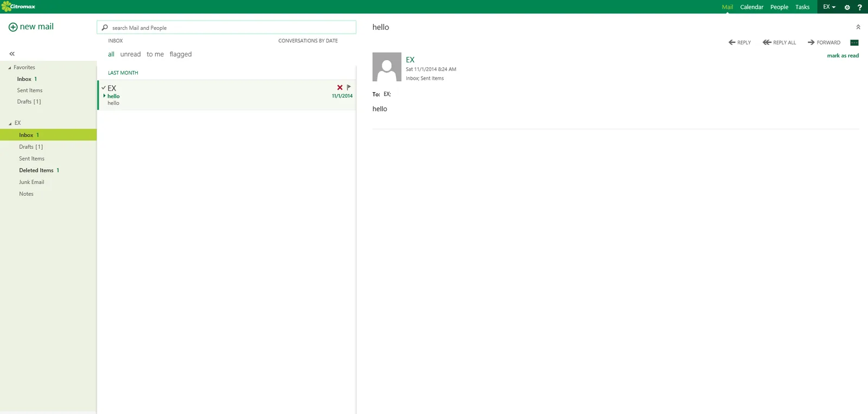Click mark as read link

[843, 55]
